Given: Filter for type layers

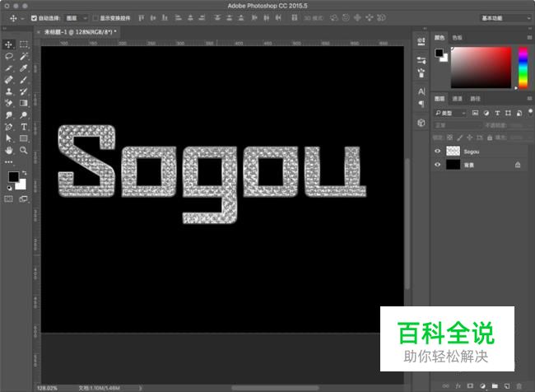Looking at the screenshot, I should click(x=497, y=113).
